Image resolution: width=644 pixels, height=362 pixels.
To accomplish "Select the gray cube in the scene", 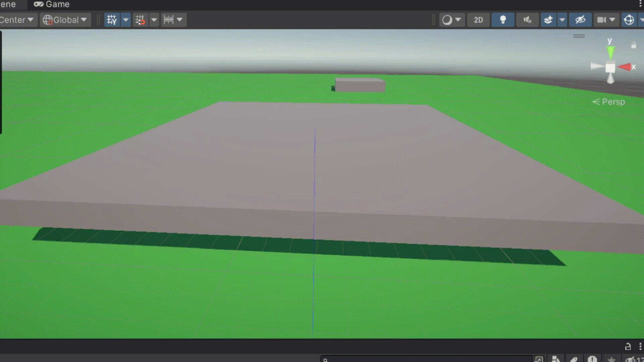I will (x=359, y=84).
